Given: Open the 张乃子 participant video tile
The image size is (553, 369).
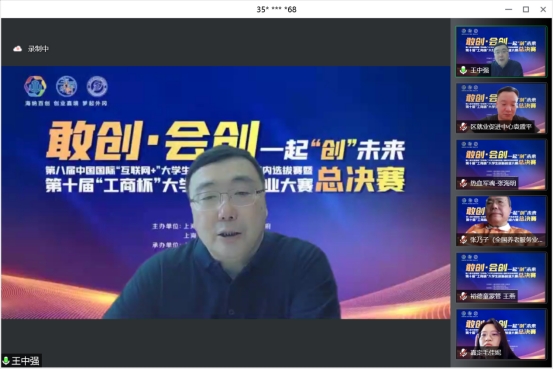Looking at the screenshot, I should click(x=501, y=221).
